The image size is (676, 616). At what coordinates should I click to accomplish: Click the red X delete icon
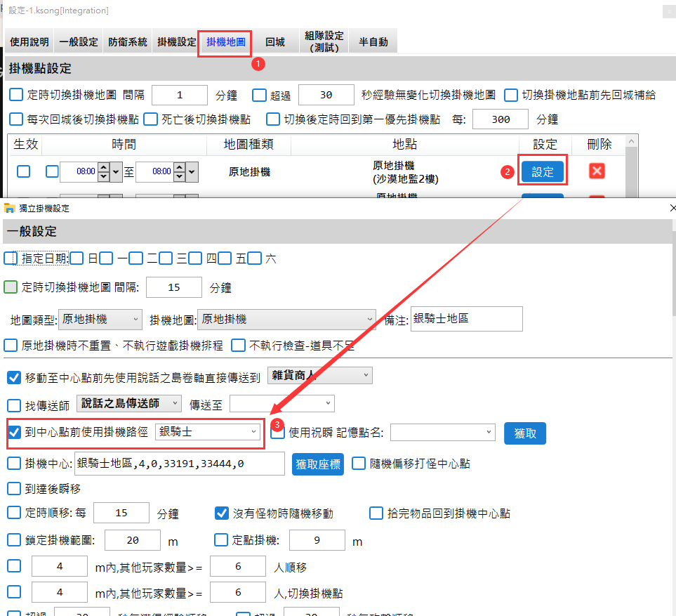(597, 171)
